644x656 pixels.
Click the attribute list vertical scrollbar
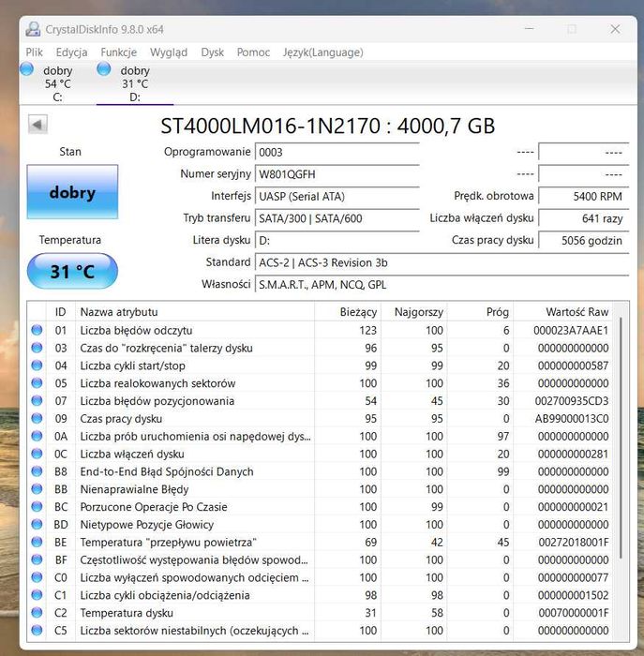[621, 438]
